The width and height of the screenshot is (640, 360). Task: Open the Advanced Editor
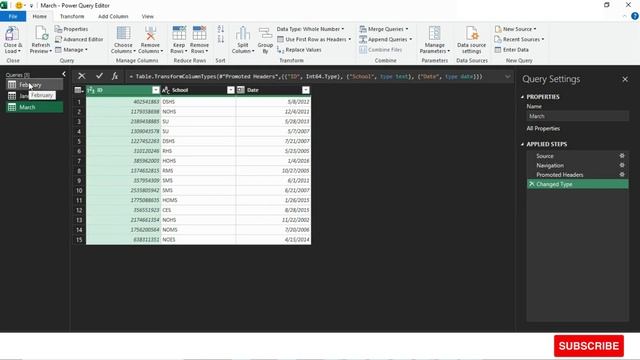(79, 39)
